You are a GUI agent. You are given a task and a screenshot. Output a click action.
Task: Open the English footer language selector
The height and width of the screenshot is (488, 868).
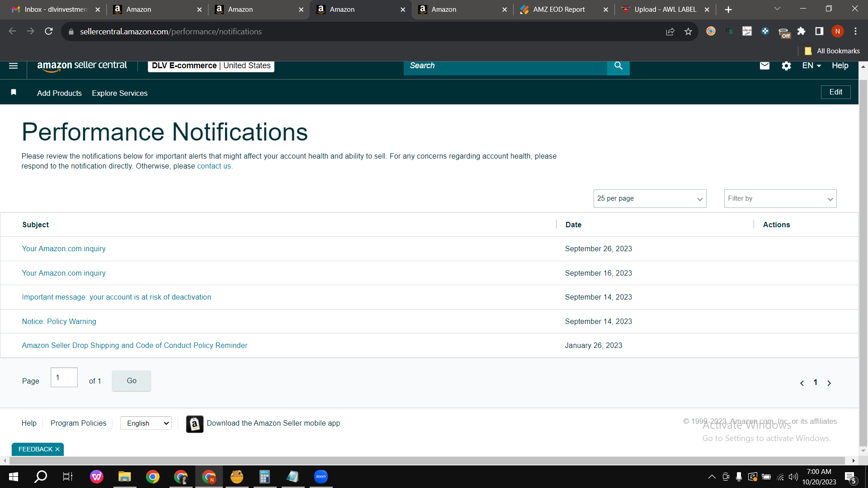pyautogui.click(x=146, y=423)
